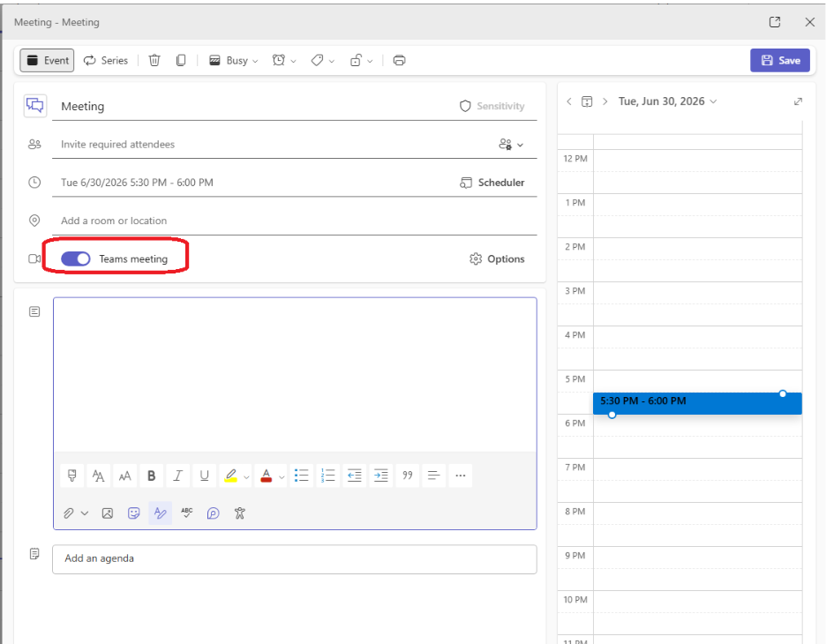
Task: Expand the attendee response options dropdown
Action: 511,145
